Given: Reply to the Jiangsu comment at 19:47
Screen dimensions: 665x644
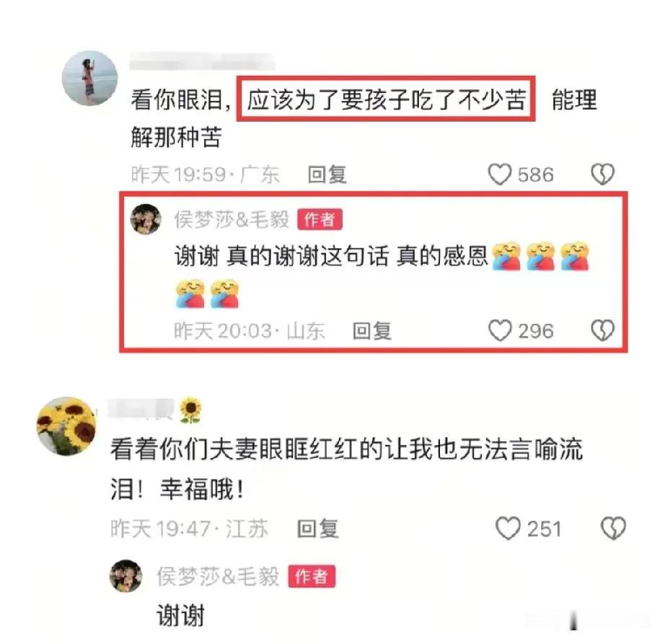Looking at the screenshot, I should 317,529.
